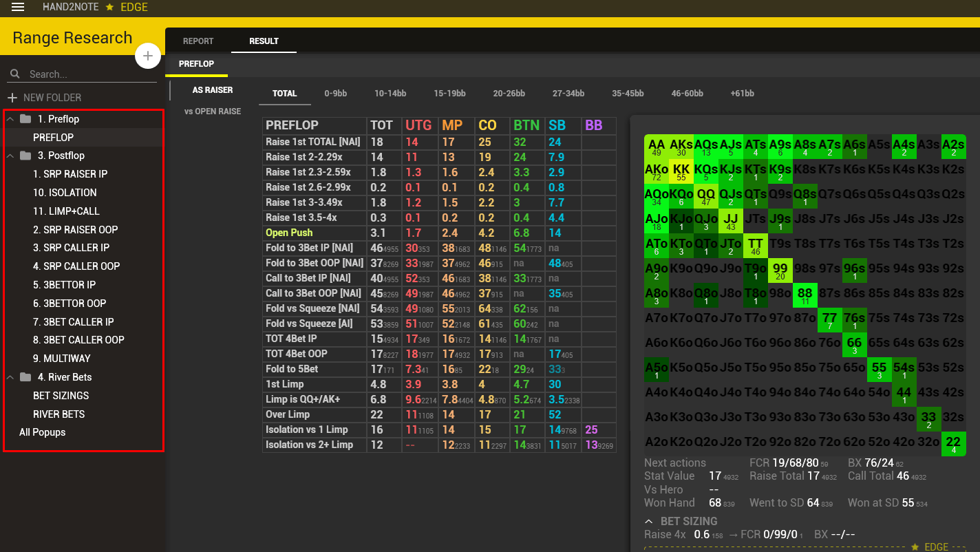Collapse the BET SIZING section
Viewport: 980px width, 552px height.
click(649, 521)
